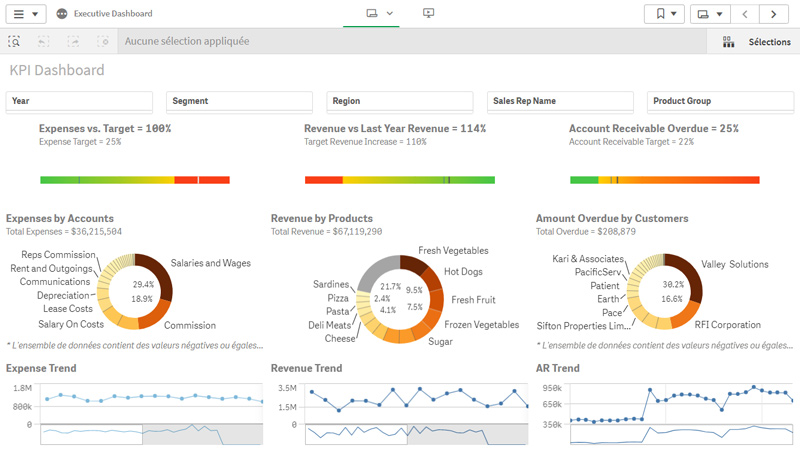Click the Revenue vs Last Year gauge bar
This screenshot has height=450, width=800.
tap(400, 180)
